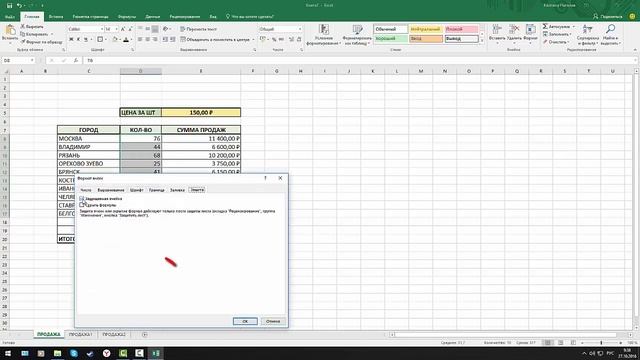Open the number format (Общий) dropdown
Viewport: 640px width, 360px height.
(300, 29)
